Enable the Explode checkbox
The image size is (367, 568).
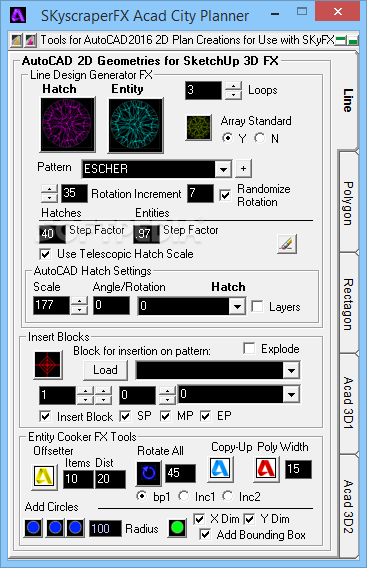249,348
